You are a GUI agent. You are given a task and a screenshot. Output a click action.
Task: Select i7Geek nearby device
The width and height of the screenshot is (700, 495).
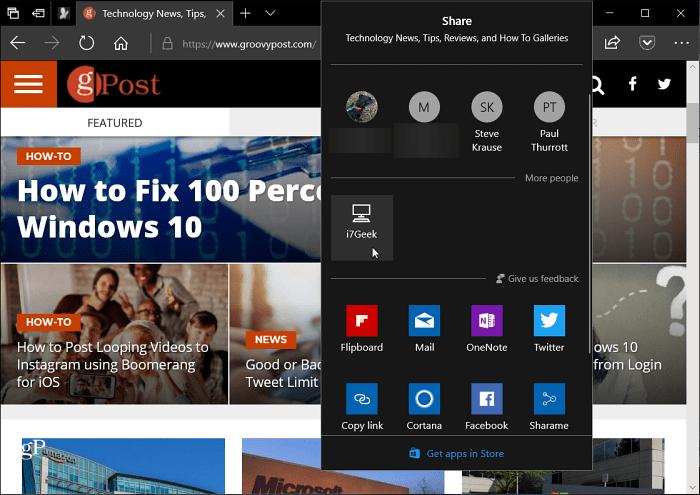pyautogui.click(x=362, y=228)
